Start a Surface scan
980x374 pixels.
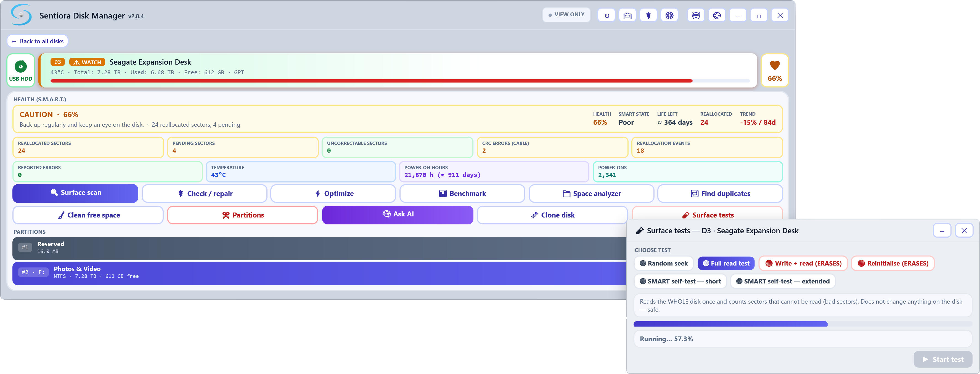pos(75,193)
